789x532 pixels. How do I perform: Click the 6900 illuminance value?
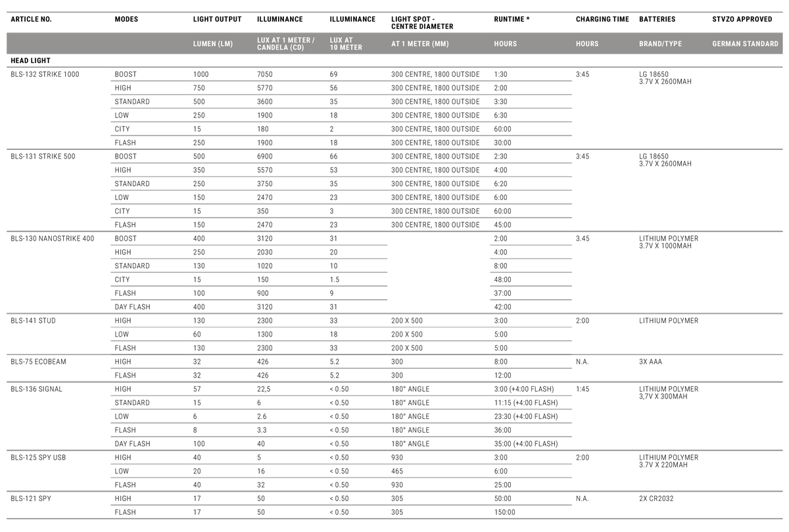click(x=265, y=157)
